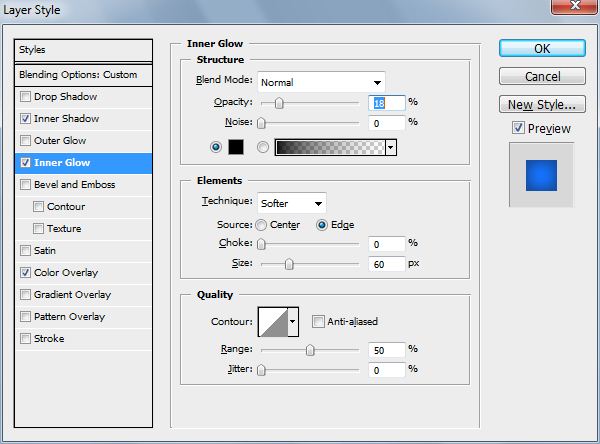Enable the Gradient Overlay checkbox
Image resolution: width=600 pixels, height=444 pixels.
coord(25,295)
